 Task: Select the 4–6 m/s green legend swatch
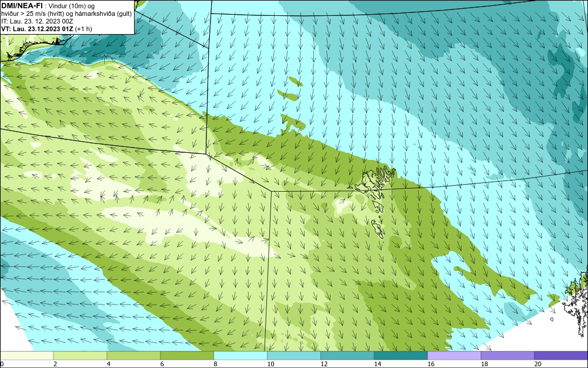coord(133,356)
